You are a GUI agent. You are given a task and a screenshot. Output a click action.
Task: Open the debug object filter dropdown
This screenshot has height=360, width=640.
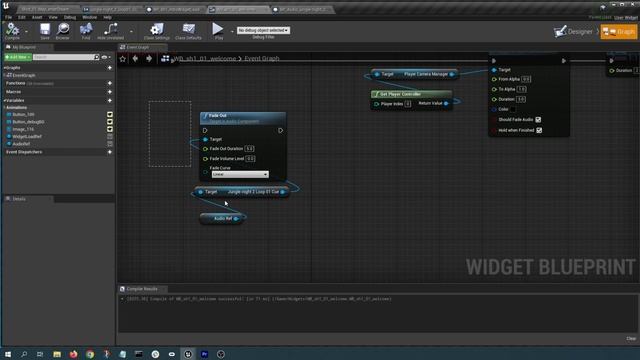click(x=263, y=30)
